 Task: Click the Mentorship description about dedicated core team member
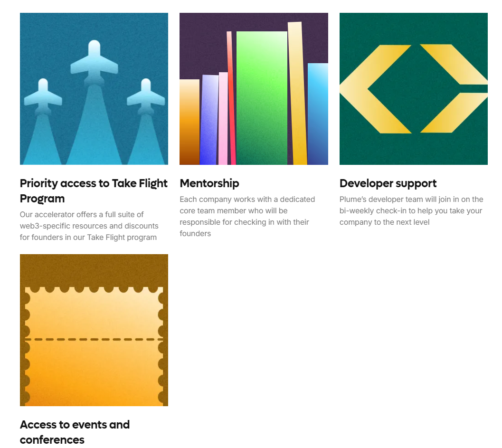[x=247, y=217]
